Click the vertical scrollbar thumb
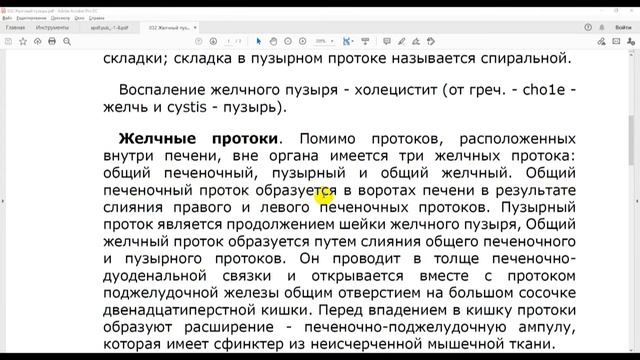Screen dimensions: 640x360 [632, 140]
